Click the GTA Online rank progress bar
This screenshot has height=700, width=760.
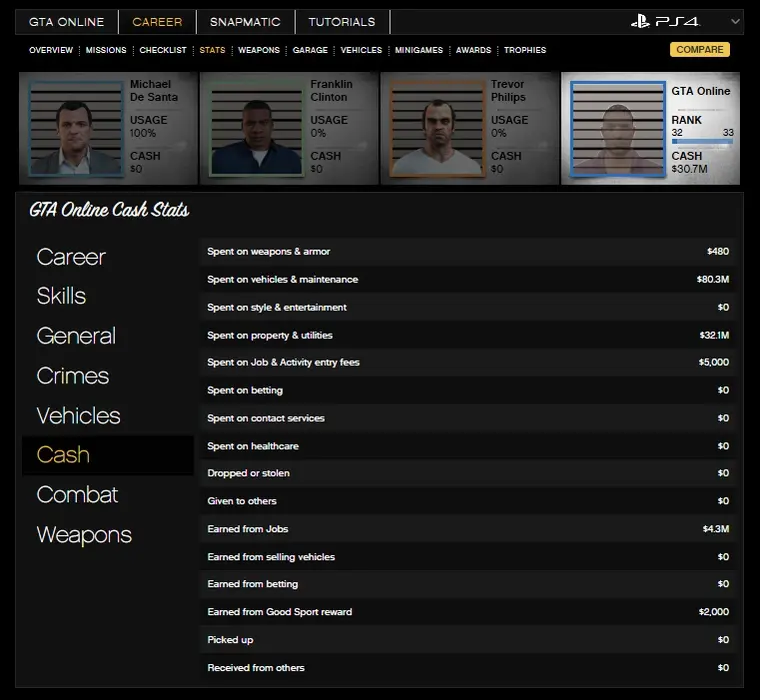point(702,142)
